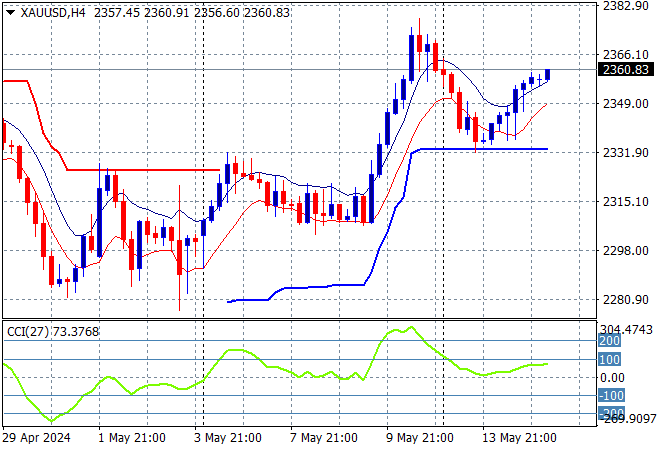Click the latest blue candlestick on the chart
Viewport: 660px width, 450px height.
548,75
